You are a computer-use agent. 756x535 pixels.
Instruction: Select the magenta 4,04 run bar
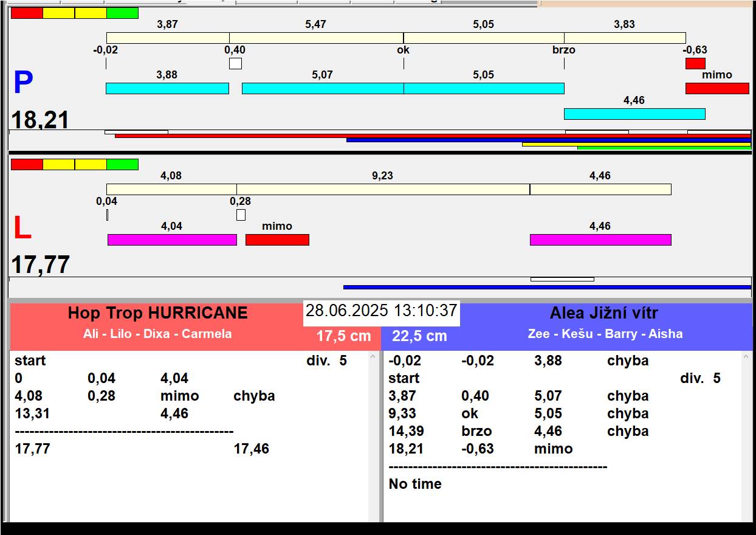click(172, 240)
